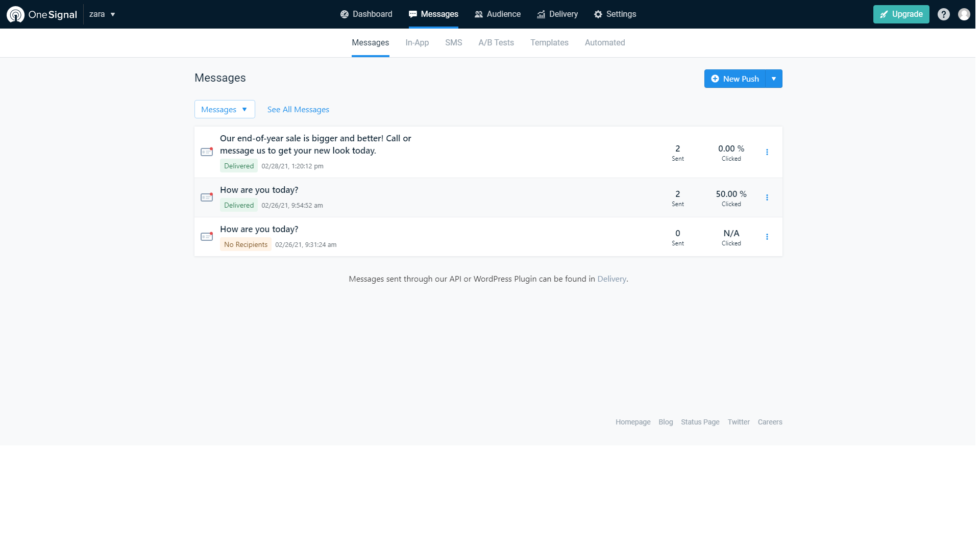Follow the Delivery link in footer note

click(611, 279)
